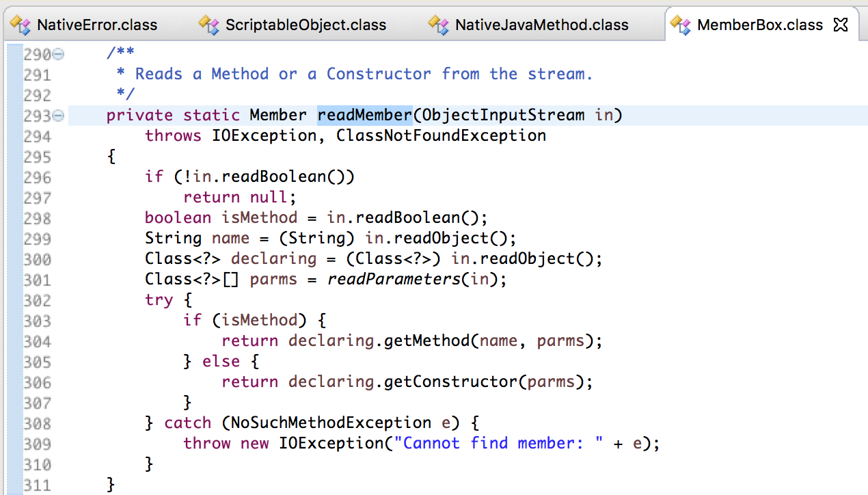Click the highlighted readMember method name

click(365, 115)
